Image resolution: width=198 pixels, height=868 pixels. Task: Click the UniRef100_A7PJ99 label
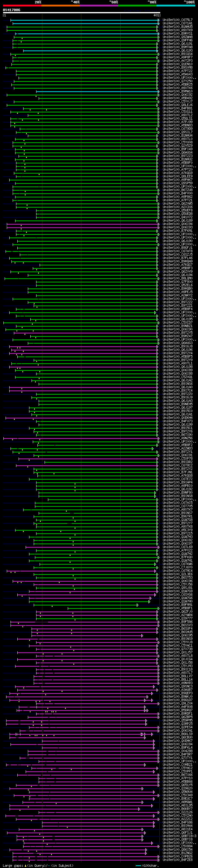point(178,122)
